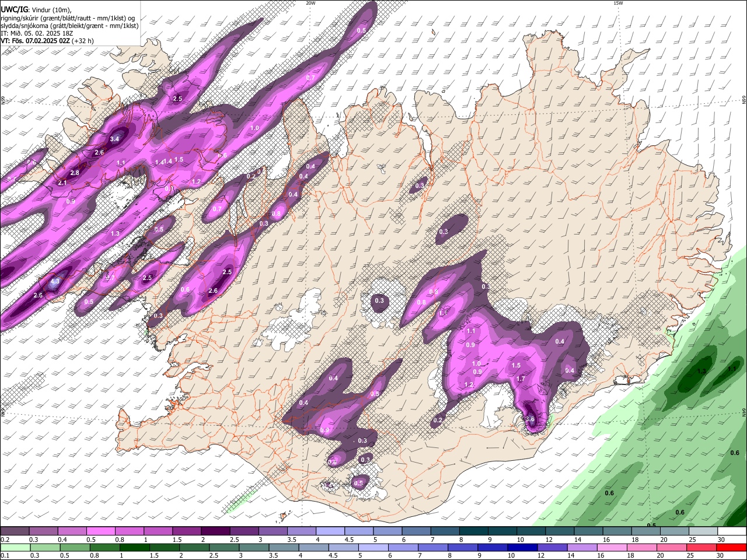The width and height of the screenshot is (747, 560).
Task: Click the 1.7 value in the southeast snow area
Action: pyautogui.click(x=521, y=379)
